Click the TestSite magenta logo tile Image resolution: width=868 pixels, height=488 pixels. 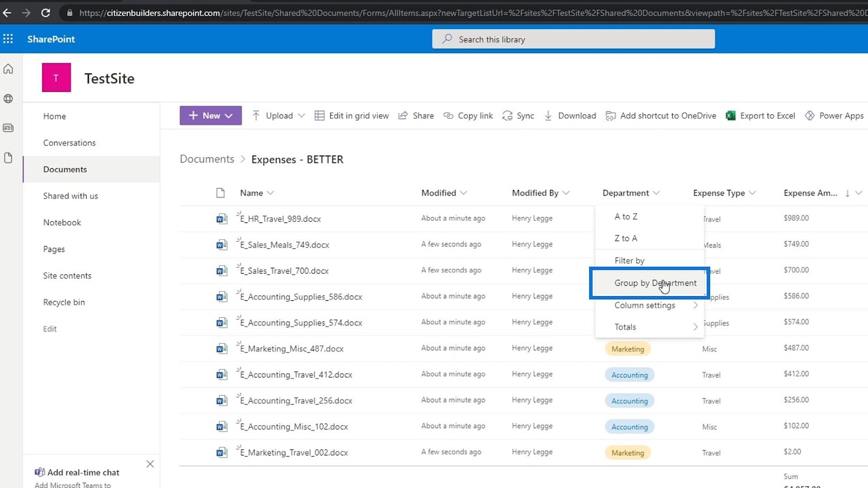[x=56, y=78]
